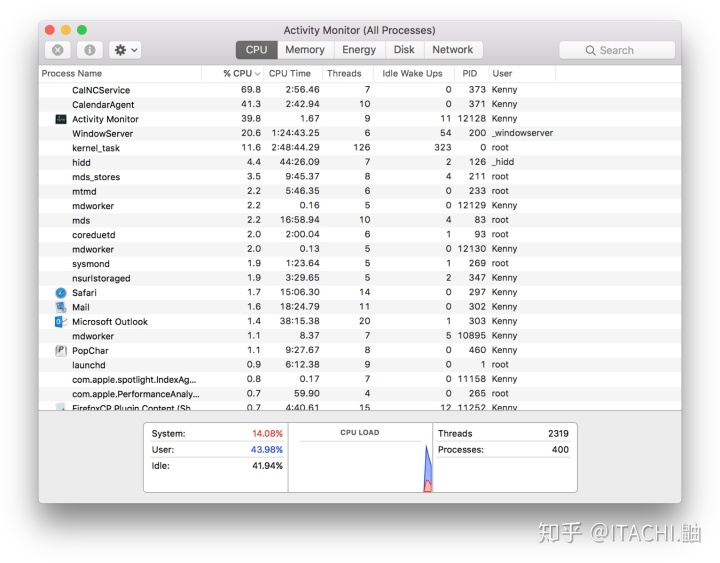
Task: Click the User 43.98% value
Action: click(266, 450)
